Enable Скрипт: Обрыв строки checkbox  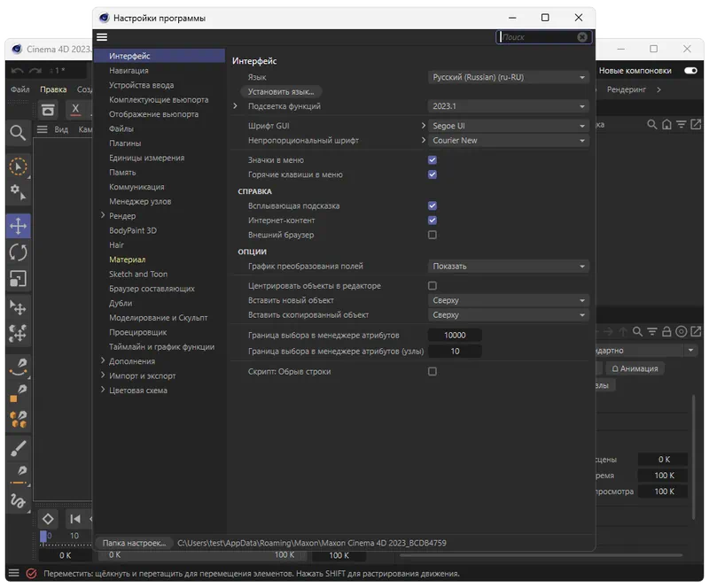432,372
